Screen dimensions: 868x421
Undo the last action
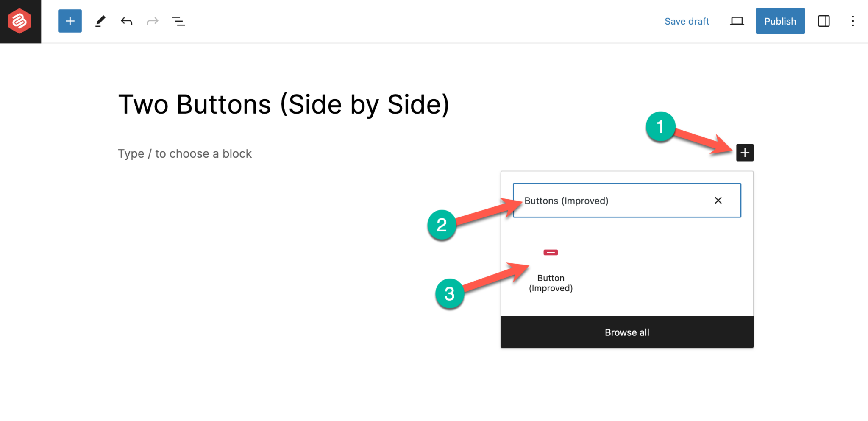pyautogui.click(x=126, y=21)
